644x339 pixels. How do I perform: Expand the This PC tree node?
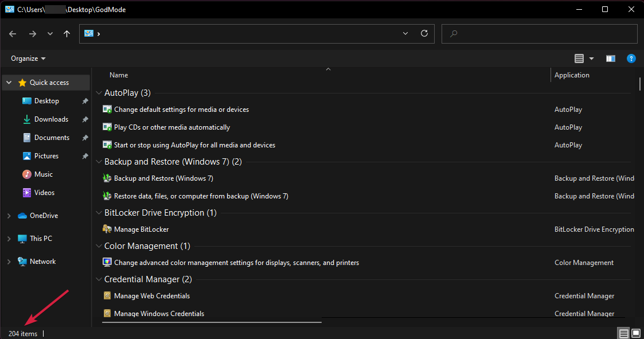(9, 239)
